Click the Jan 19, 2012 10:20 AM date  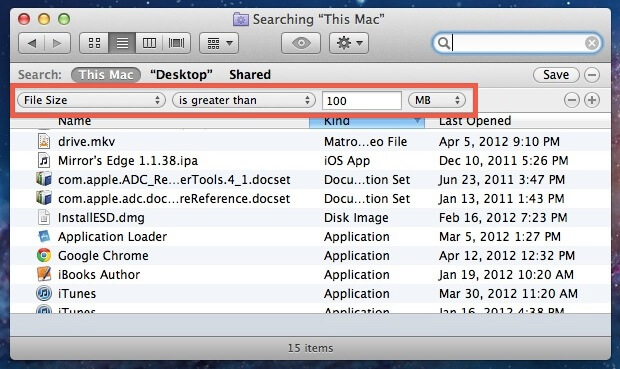(x=506, y=274)
